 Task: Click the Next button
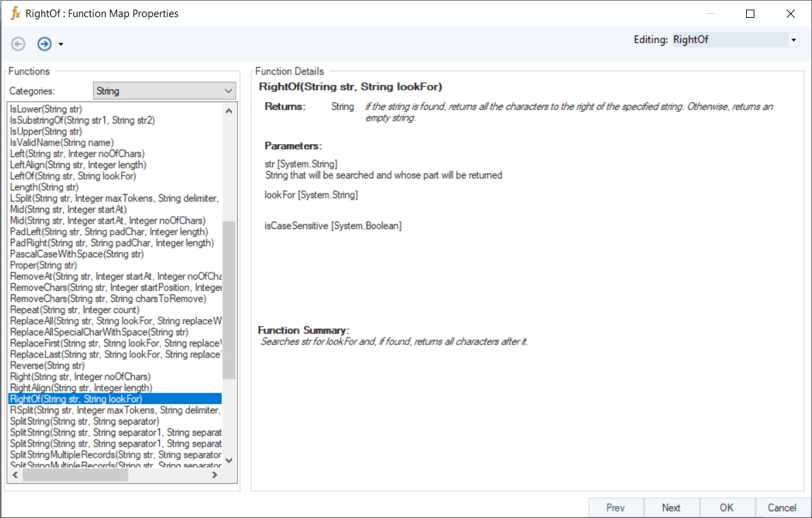tap(671, 508)
